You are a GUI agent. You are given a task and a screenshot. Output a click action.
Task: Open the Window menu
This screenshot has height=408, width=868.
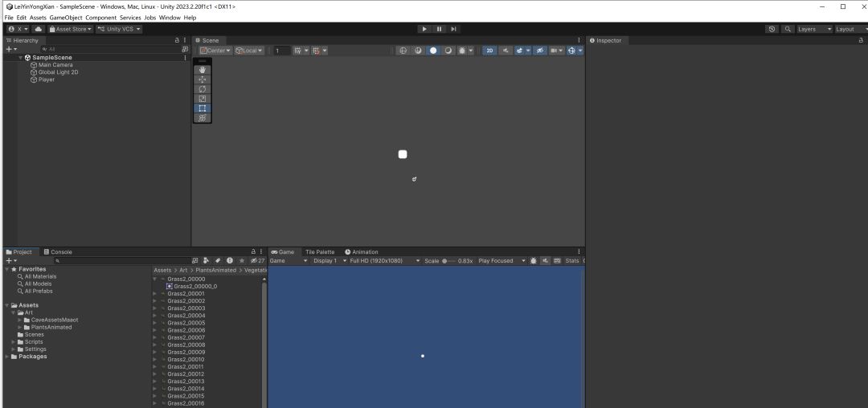170,18
